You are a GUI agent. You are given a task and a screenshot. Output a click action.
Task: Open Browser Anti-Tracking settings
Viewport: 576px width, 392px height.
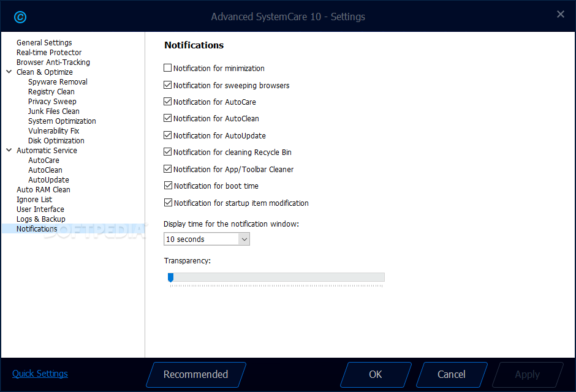point(53,62)
